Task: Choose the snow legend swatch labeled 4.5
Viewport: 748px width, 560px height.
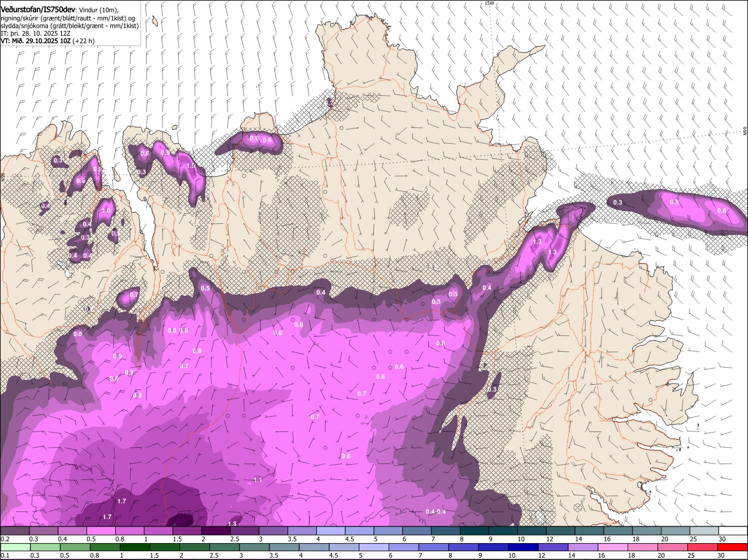Action: (x=359, y=530)
